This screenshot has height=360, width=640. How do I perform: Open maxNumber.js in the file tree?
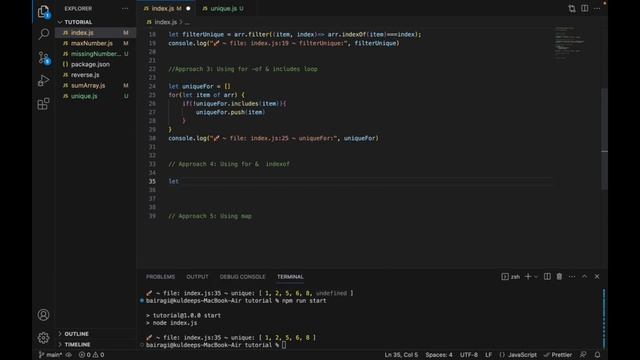pyautogui.click(x=96, y=43)
